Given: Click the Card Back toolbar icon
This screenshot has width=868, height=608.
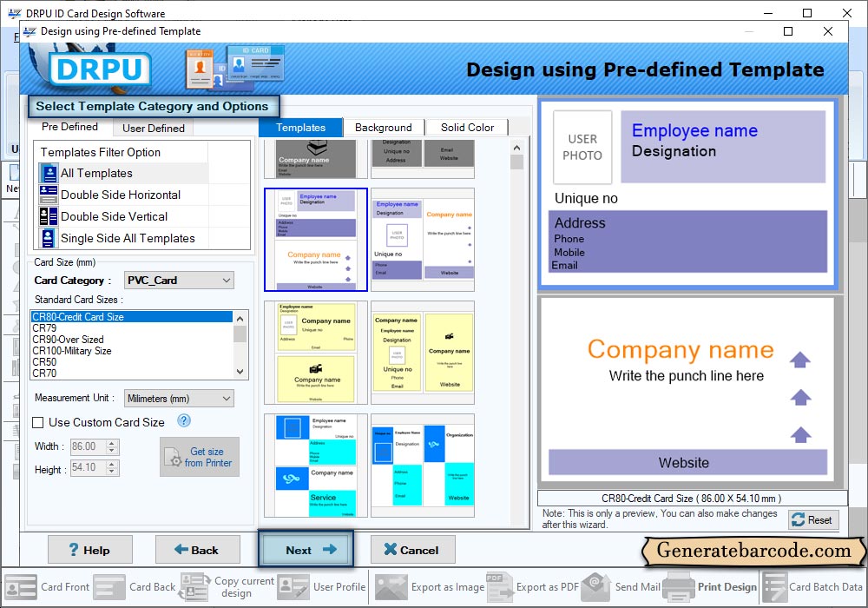Looking at the screenshot, I should [x=109, y=587].
